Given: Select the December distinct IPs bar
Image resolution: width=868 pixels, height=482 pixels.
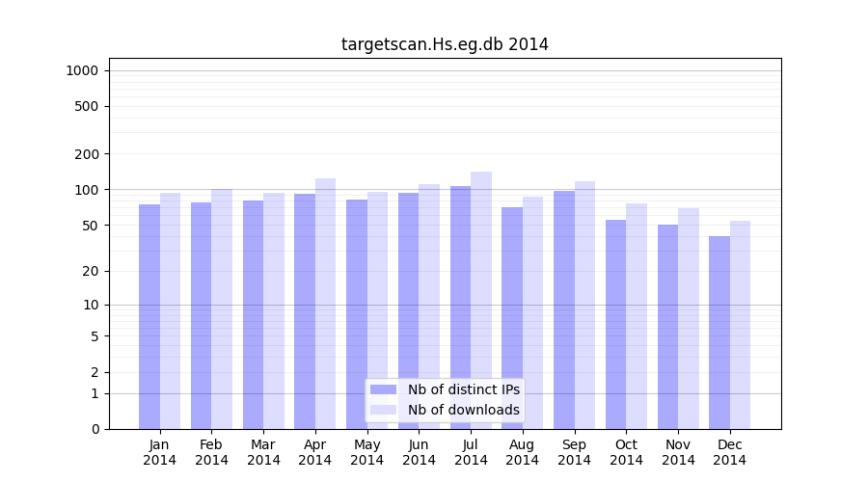Looking at the screenshot, I should 719,333.
